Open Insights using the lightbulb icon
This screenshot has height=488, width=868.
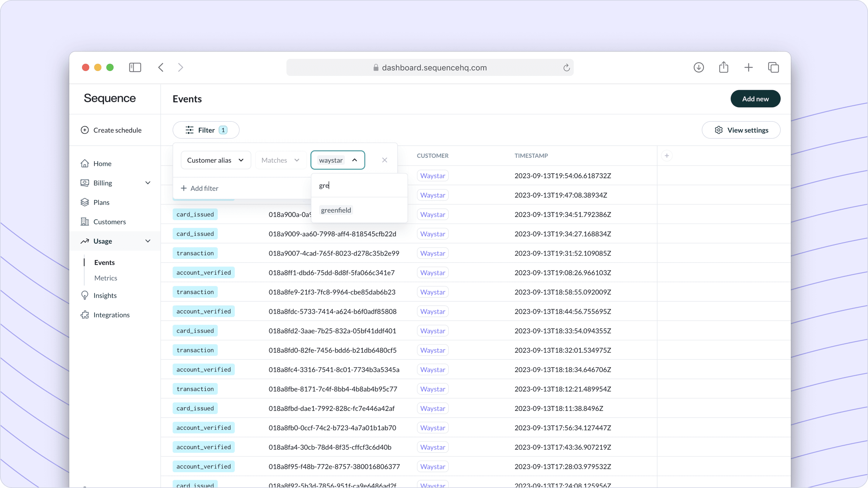pos(85,295)
